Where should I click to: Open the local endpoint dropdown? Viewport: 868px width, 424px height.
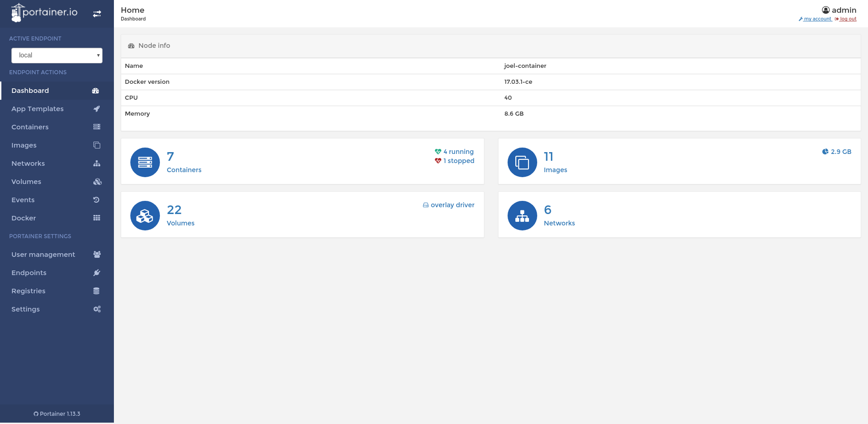(x=57, y=56)
